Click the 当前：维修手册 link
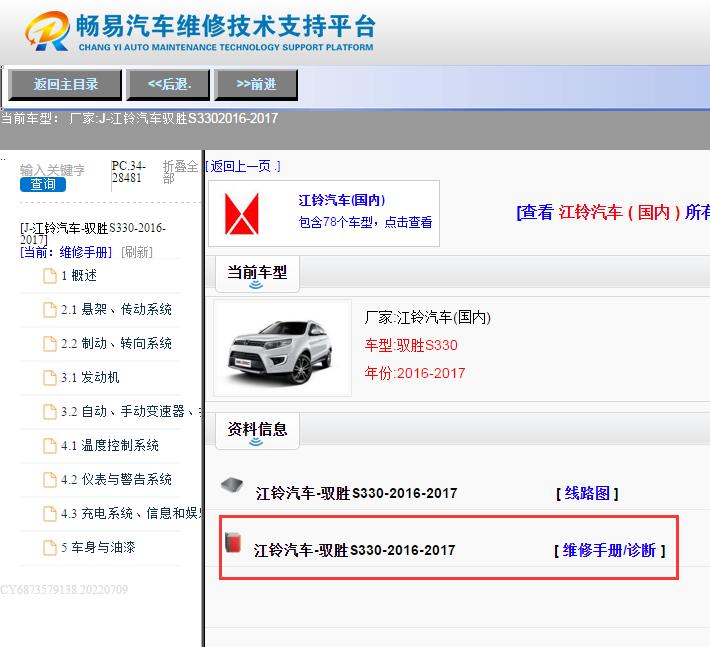710x647 pixels. tap(66, 252)
